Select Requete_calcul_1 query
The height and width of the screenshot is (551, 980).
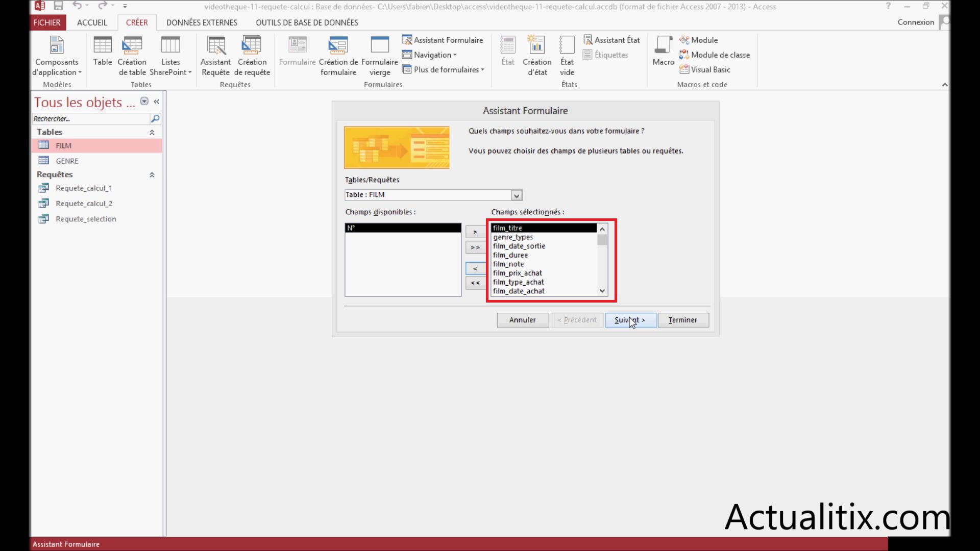click(x=97, y=188)
